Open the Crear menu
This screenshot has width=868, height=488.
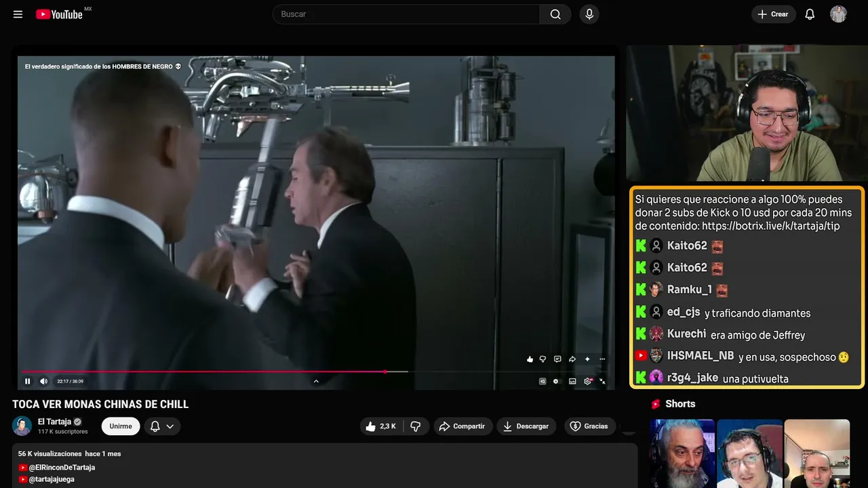tap(773, 14)
